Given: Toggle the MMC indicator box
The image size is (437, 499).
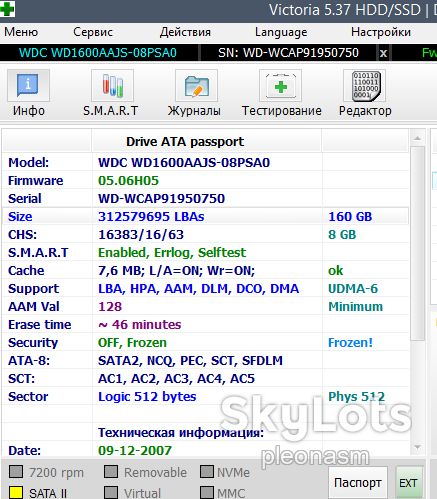Looking at the screenshot, I should [x=207, y=492].
